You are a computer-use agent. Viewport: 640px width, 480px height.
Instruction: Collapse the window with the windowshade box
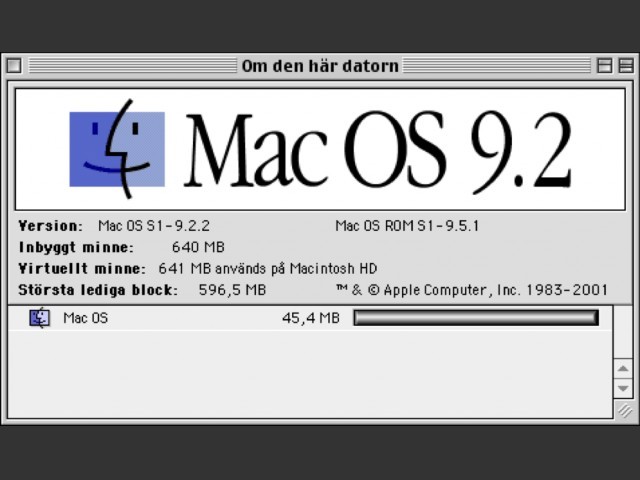coord(626,65)
